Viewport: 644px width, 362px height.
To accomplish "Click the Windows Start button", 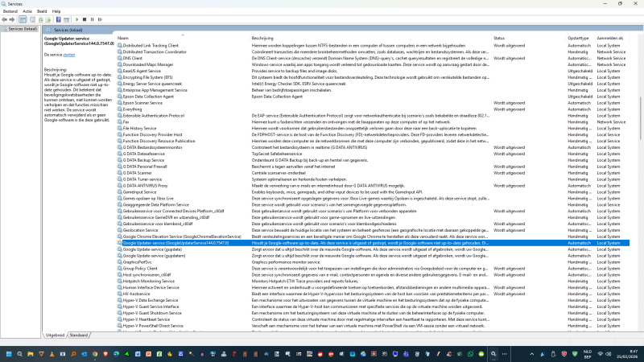I will (x=10, y=354).
